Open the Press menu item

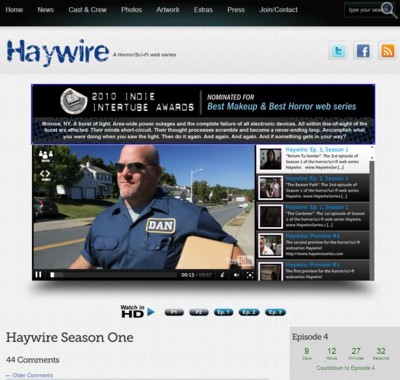point(236,10)
